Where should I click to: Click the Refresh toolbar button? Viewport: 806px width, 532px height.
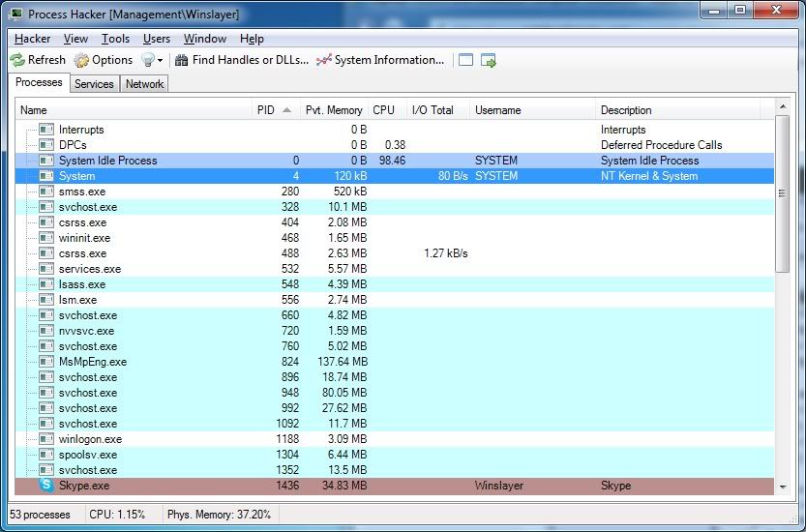click(x=38, y=60)
